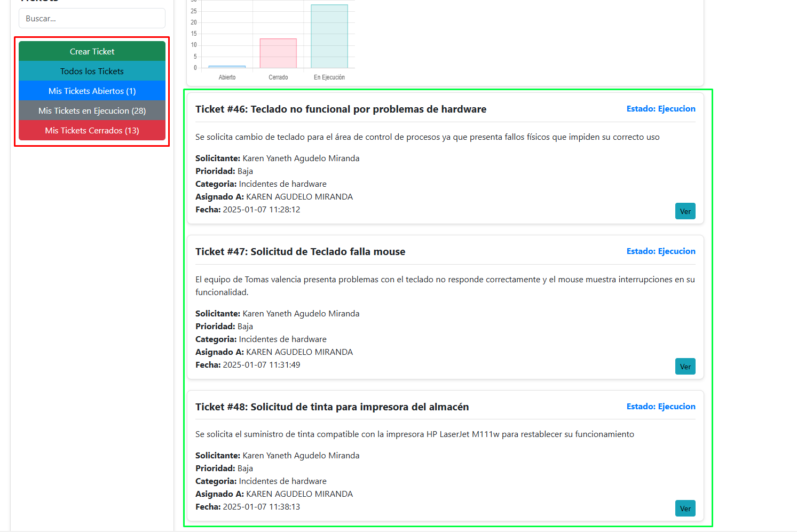Select title Ticket #48 Solicitud de tinta
This screenshot has height=532, width=797.
pos(332,407)
